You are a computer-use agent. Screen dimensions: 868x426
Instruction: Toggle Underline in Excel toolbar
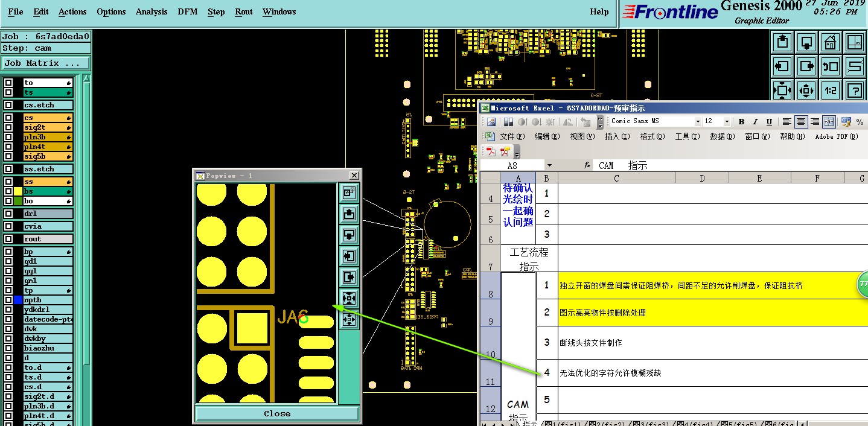click(x=769, y=122)
